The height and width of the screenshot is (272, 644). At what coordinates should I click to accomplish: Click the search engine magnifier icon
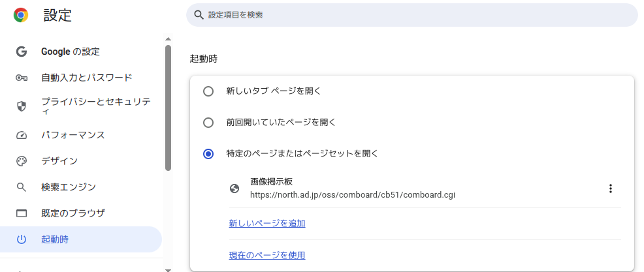click(x=21, y=187)
